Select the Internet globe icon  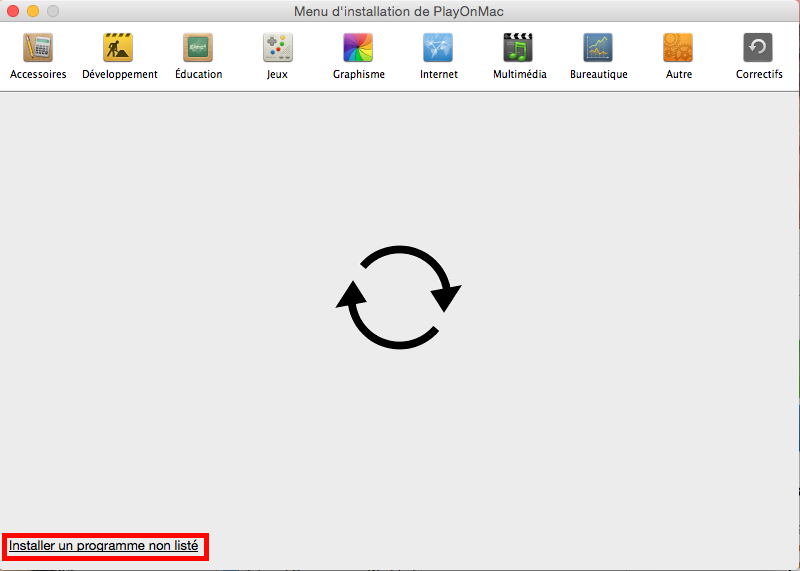pos(438,47)
